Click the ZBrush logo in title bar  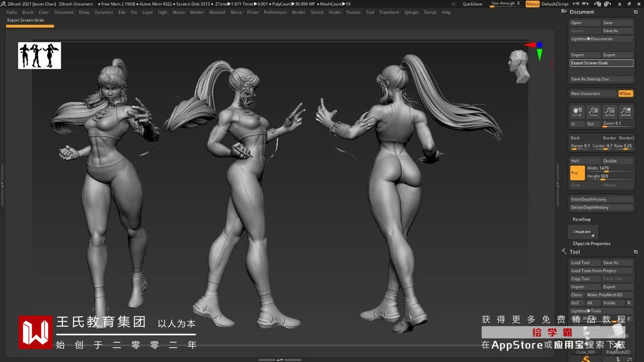click(x=3, y=4)
